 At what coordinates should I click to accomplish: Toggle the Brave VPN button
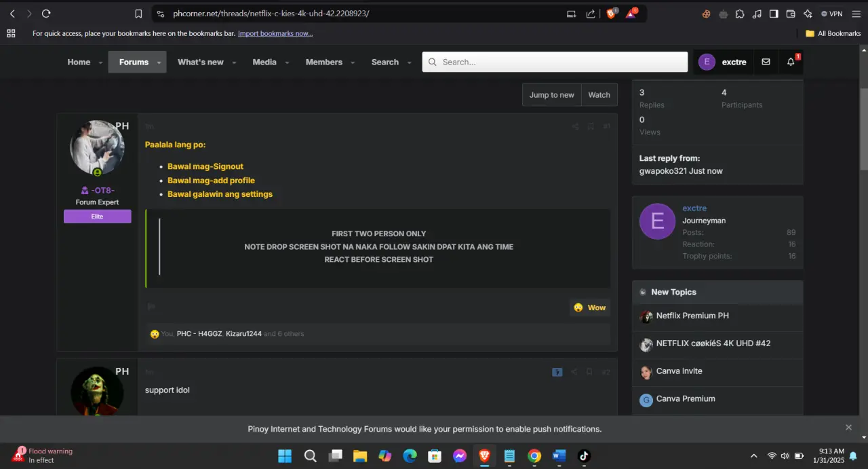(x=831, y=14)
